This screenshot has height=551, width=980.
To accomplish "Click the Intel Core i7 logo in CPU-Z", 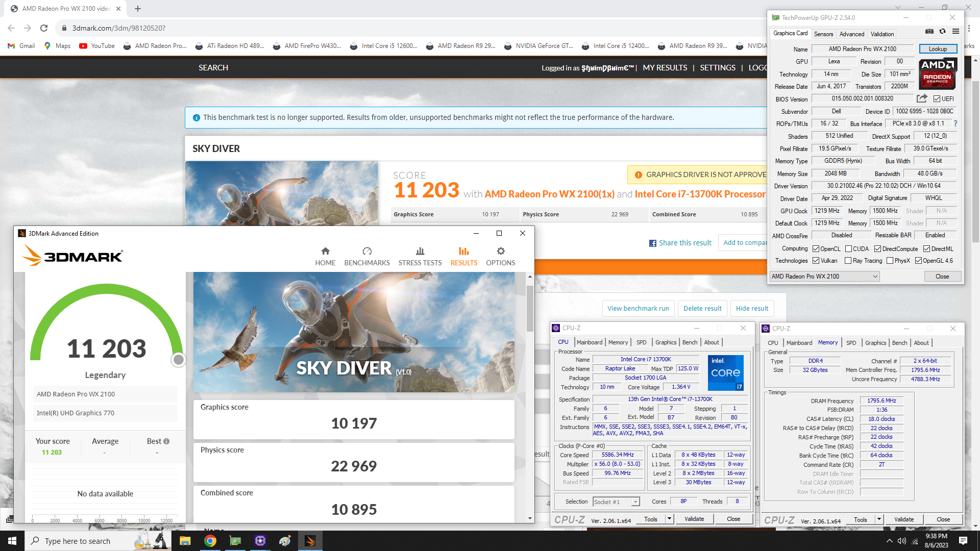I will (x=725, y=373).
